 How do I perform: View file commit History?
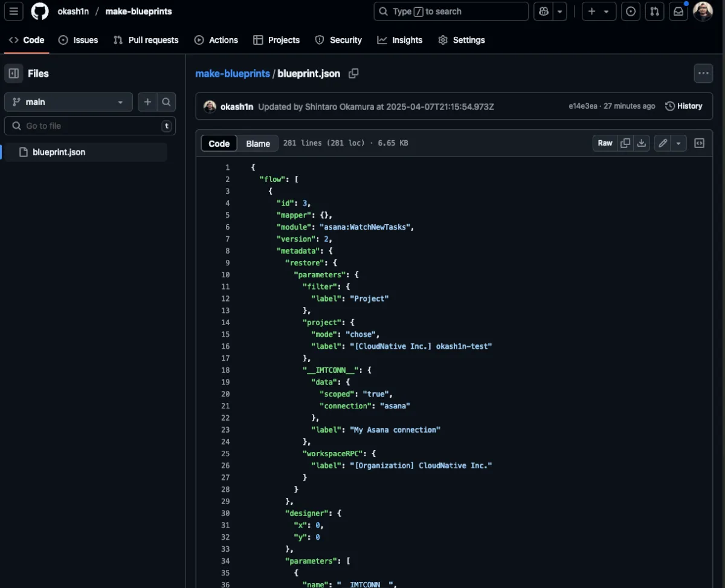coord(684,106)
